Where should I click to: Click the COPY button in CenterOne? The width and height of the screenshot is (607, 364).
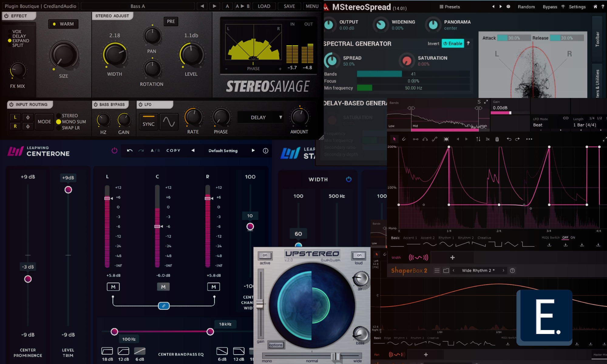[173, 150]
